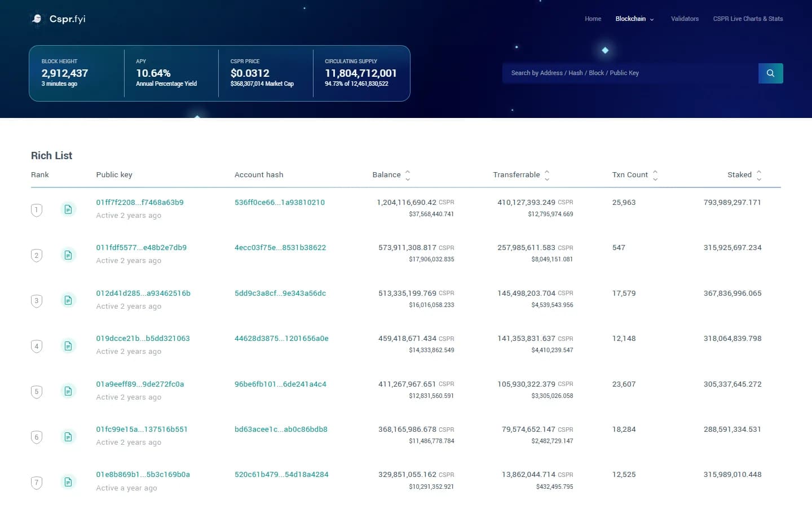The image size is (812, 508).
Task: Open CSPR Live Charts & Stats
Action: tap(748, 19)
